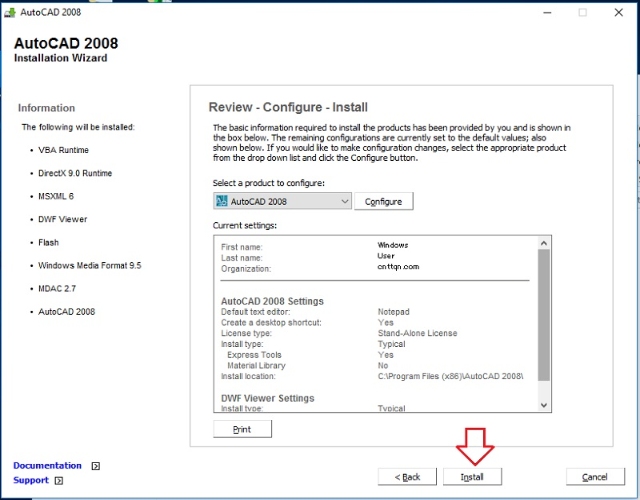The image size is (640, 500).
Task: Click the arrow icon beside Documentation
Action: [x=96, y=466]
